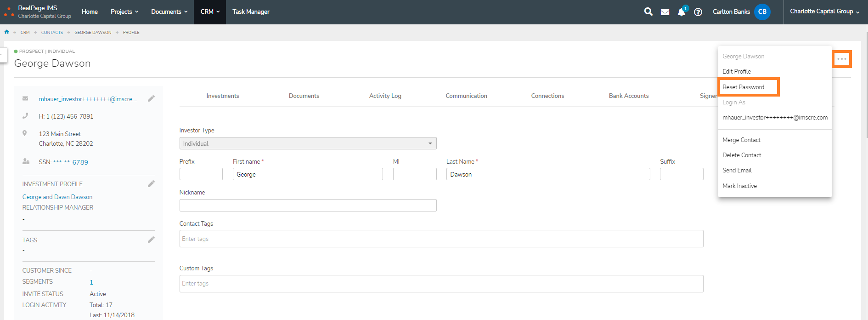Open the Projects dropdown menu

coord(124,12)
